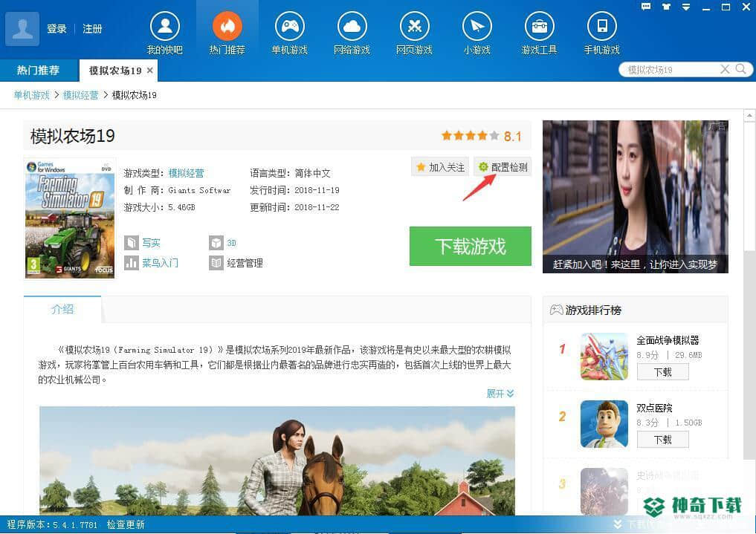Open 全面战争模拟器 game thumbnail
Viewport: 756px width, 534px height.
pyautogui.click(x=604, y=356)
